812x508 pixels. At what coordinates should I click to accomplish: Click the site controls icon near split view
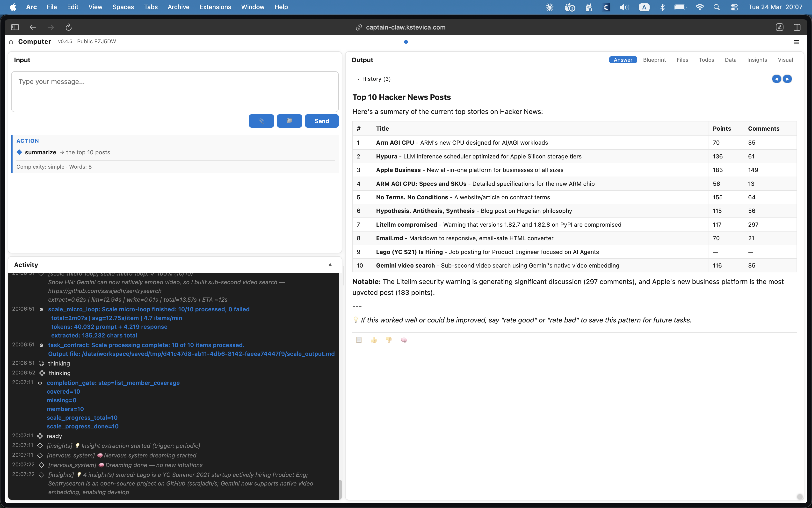pyautogui.click(x=779, y=27)
